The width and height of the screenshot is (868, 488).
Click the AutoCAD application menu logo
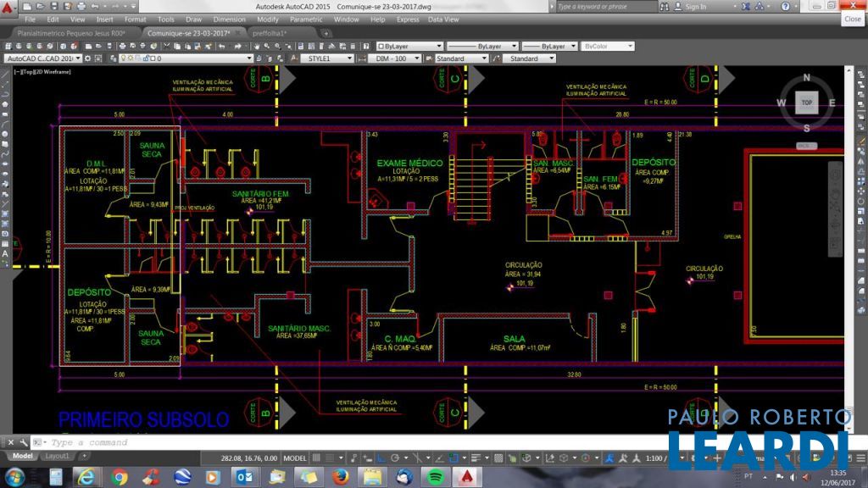[8, 7]
